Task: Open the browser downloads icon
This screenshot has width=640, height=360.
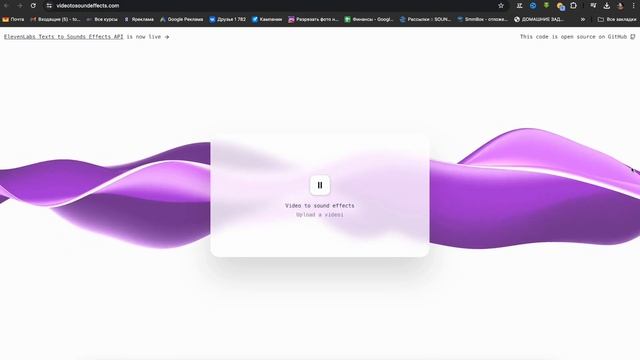Action: click(x=607, y=6)
